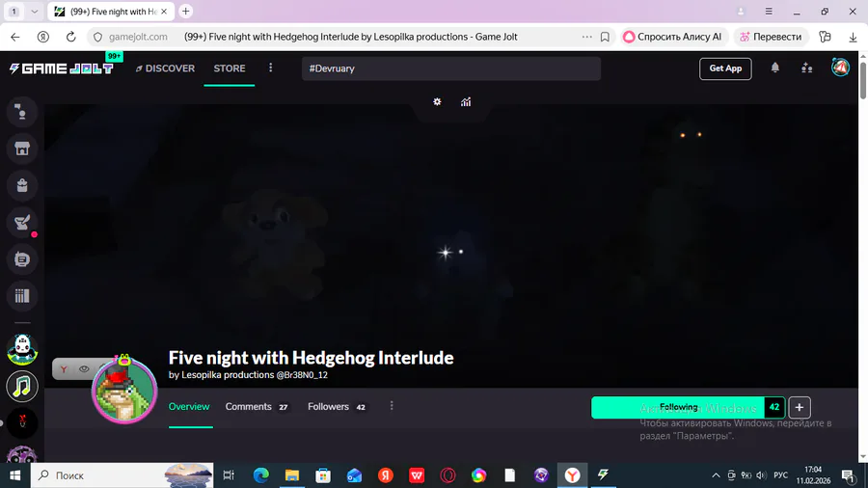
Task: Open the music note community
Action: click(x=22, y=386)
